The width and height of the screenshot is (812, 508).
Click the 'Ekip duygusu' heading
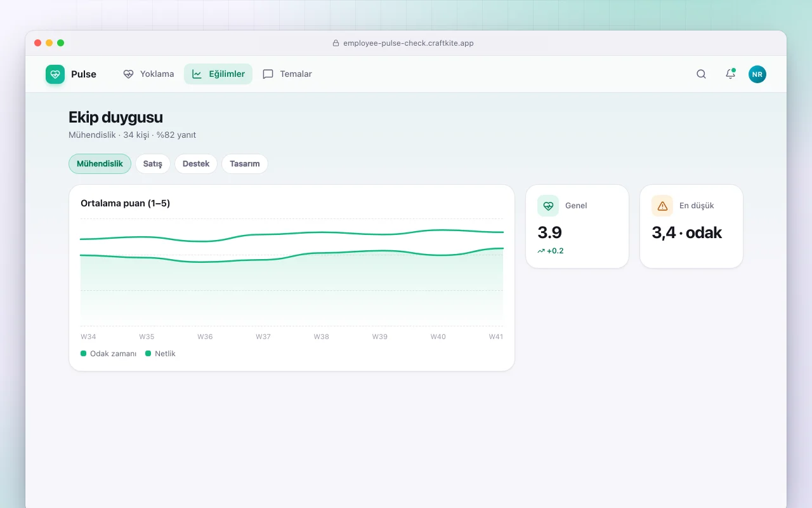tap(115, 117)
